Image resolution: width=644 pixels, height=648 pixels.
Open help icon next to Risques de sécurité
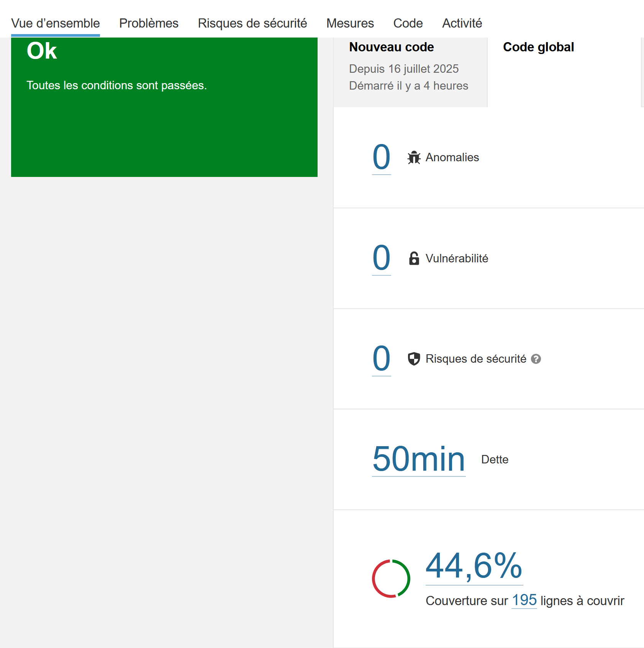[x=536, y=359]
